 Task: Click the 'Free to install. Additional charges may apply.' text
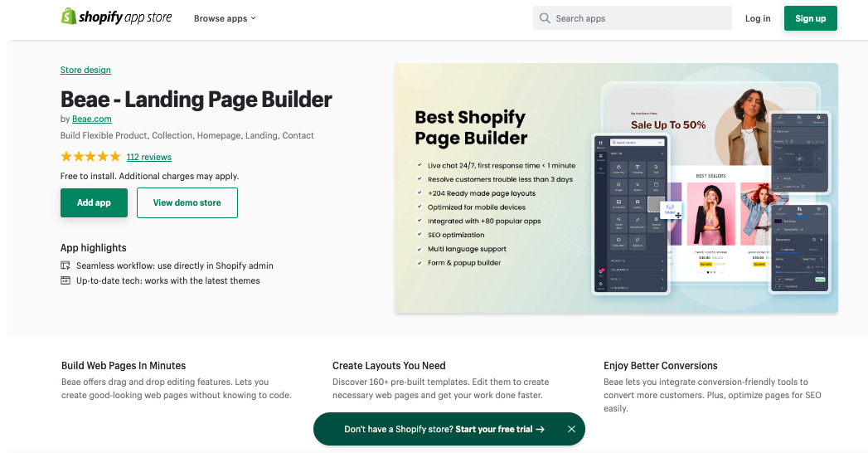pyautogui.click(x=149, y=176)
